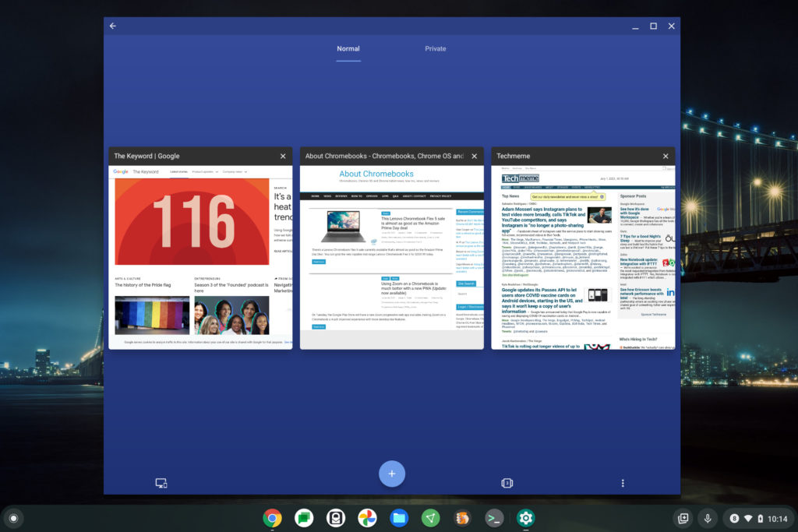Open the white square-icon app on shelf
This screenshot has height=532, width=798.
tap(336, 518)
